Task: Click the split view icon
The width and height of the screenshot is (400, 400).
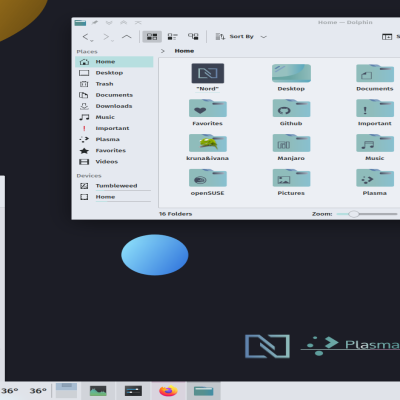Action: coord(387,37)
